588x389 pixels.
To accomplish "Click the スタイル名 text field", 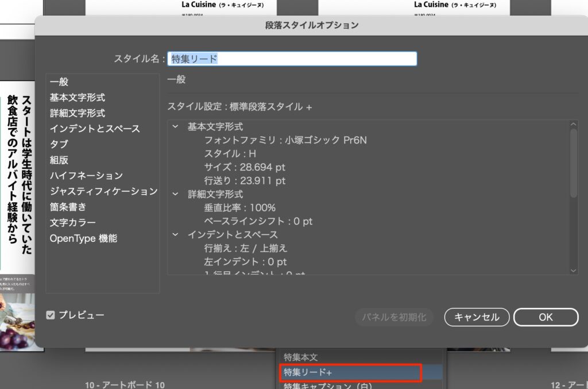I will tap(292, 59).
